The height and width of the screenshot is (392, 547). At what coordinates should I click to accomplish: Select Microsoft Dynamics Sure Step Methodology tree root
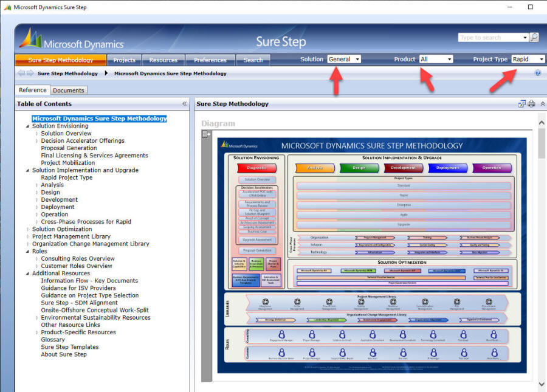click(x=100, y=119)
